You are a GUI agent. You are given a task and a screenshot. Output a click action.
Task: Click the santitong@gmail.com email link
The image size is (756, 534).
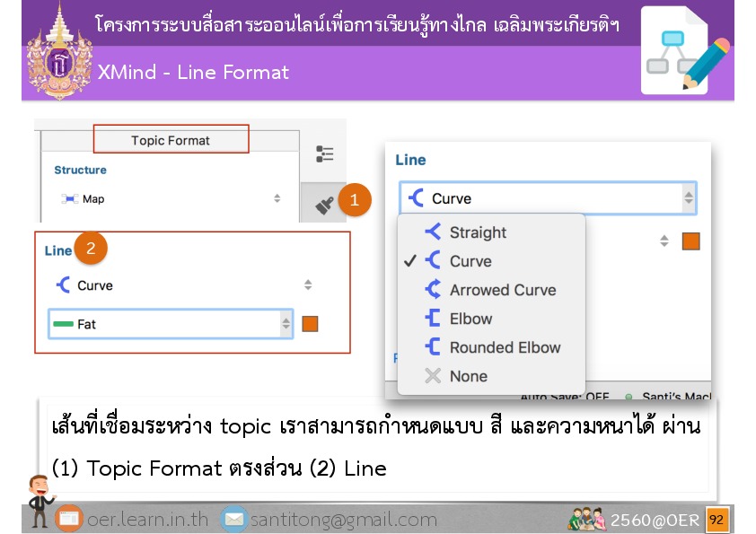coord(343,520)
